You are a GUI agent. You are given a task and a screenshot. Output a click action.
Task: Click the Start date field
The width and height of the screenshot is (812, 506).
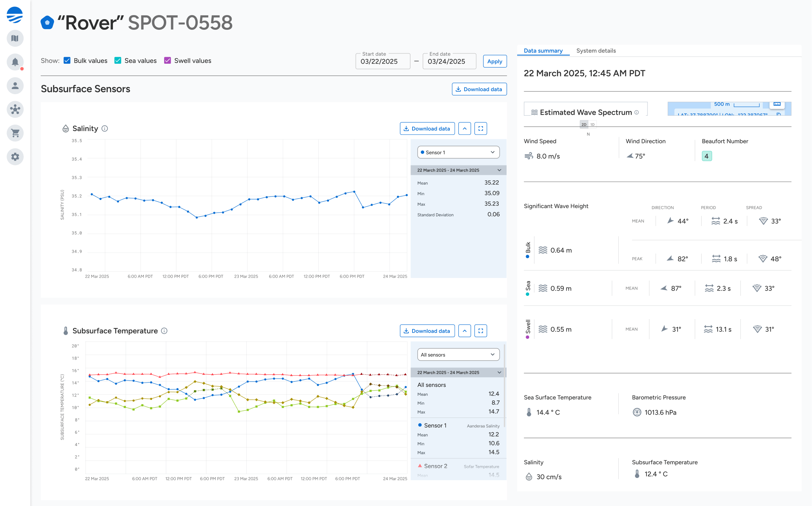coord(382,61)
